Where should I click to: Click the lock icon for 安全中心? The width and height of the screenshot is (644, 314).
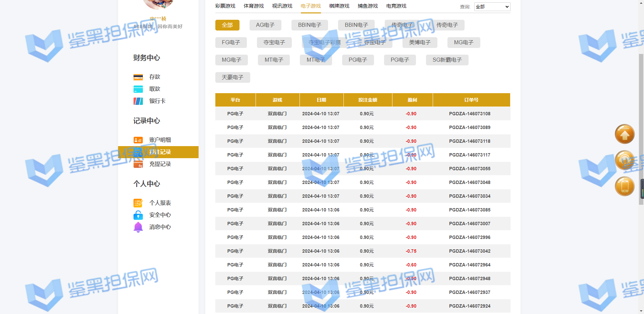click(x=138, y=215)
